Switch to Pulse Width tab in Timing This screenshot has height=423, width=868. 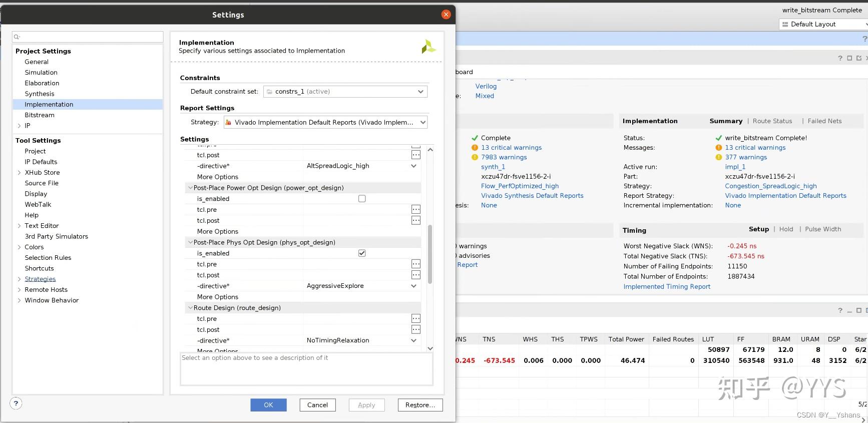[823, 229]
